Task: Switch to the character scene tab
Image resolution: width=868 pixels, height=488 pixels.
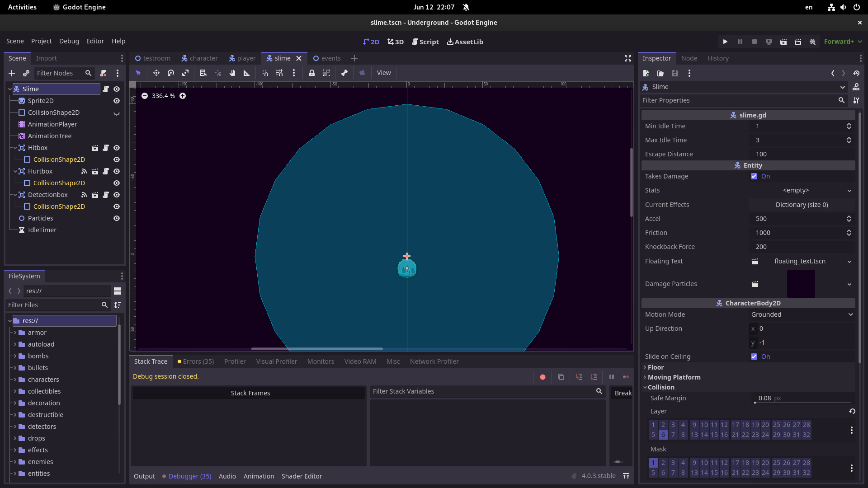Action: 203,58
